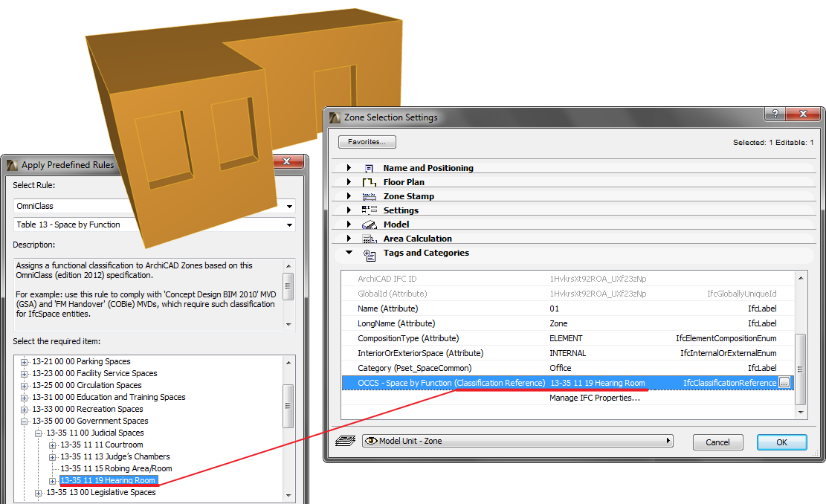The image size is (826, 504).
Task: Click the Floor Plan panel icon
Action: point(369,182)
